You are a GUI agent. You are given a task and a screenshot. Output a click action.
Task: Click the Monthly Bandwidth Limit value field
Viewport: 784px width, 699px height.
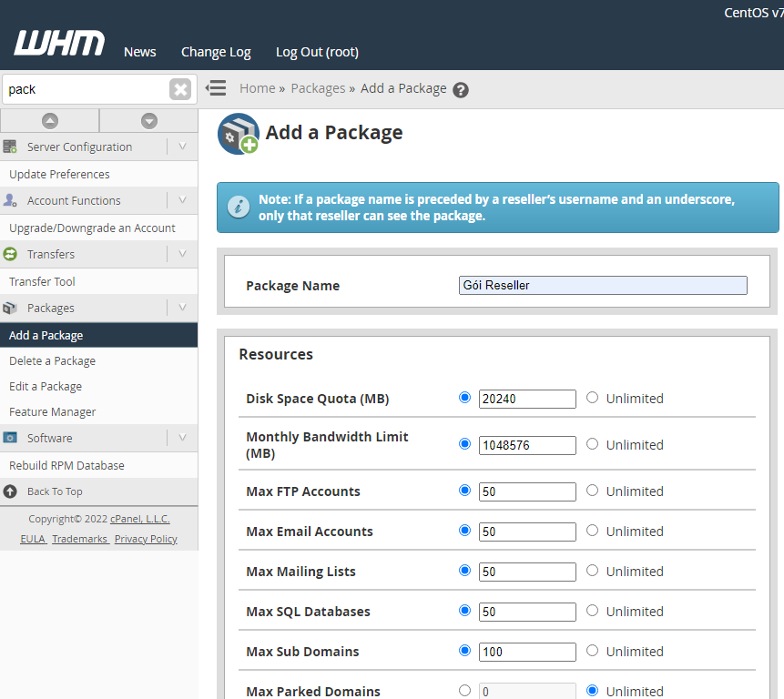[527, 445]
